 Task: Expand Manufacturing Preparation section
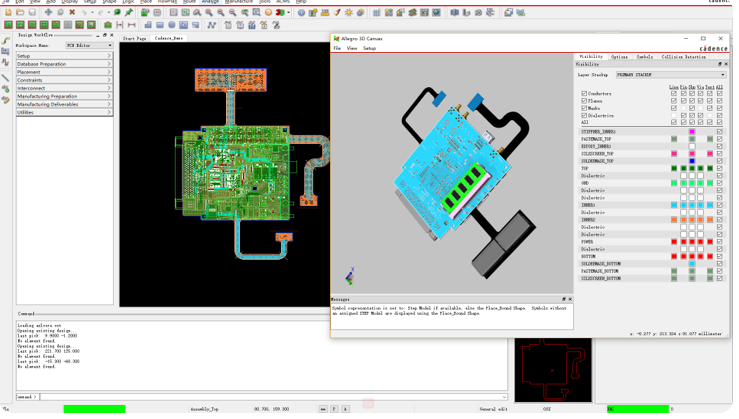click(64, 96)
